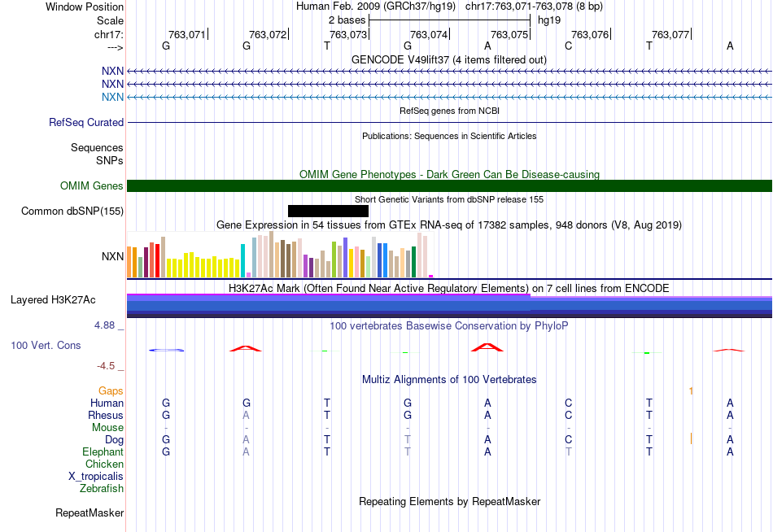773x532 pixels.
Task: Click the blue G conservation logo
Action: 167,350
